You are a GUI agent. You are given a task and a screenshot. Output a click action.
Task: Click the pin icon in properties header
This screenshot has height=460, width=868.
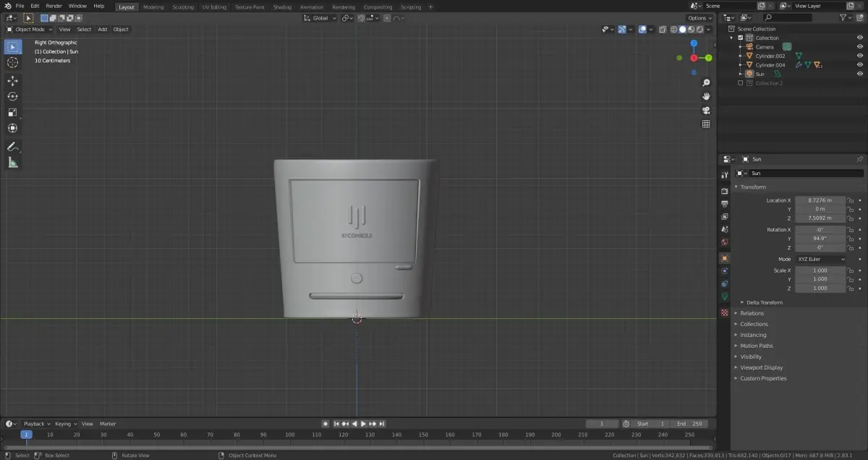(860, 159)
